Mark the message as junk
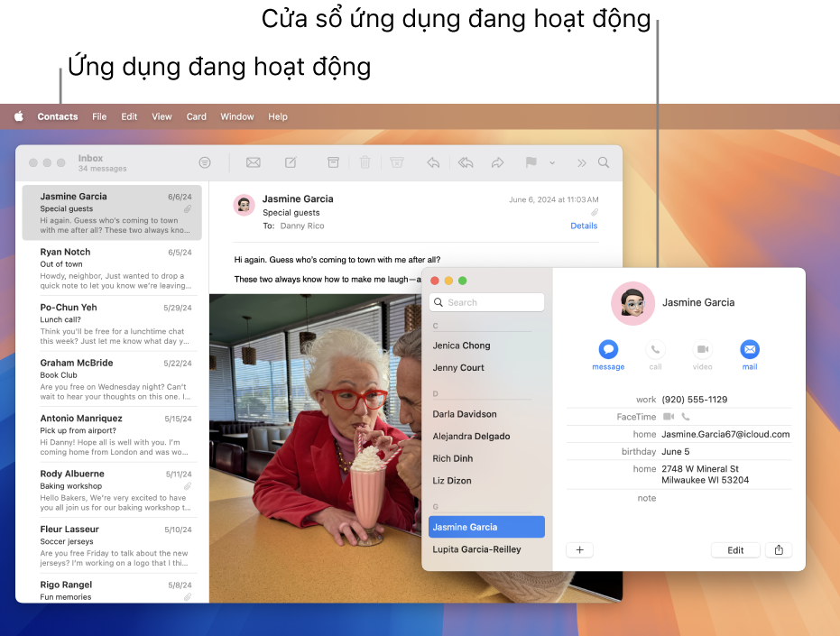This screenshot has height=636, width=840. [397, 162]
